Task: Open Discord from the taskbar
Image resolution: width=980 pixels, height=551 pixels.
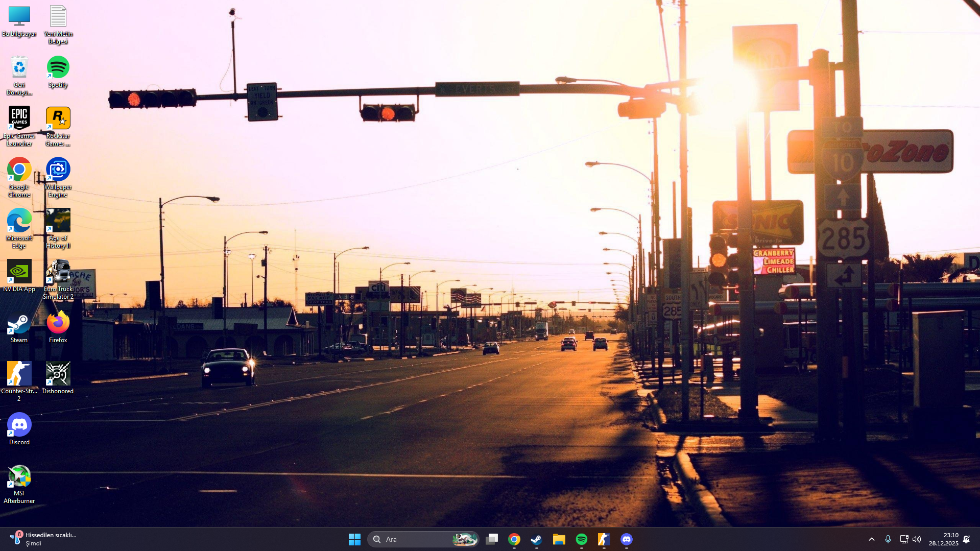Action: (627, 539)
